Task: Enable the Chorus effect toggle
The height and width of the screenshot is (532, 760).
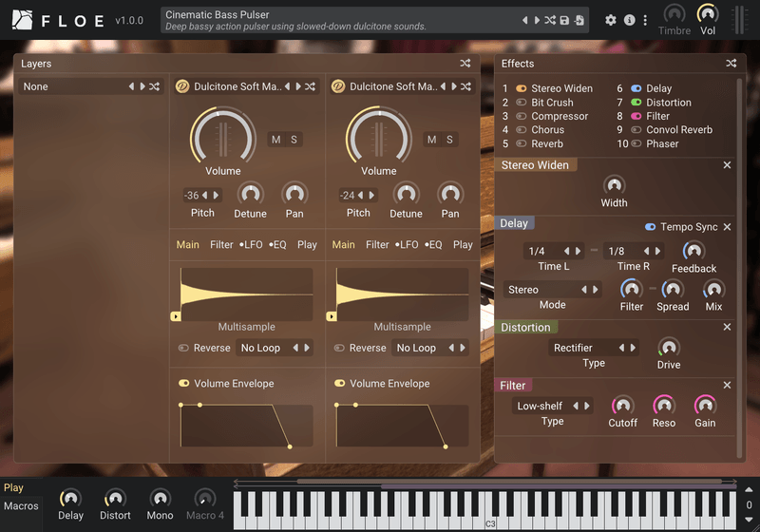Action: (x=521, y=130)
